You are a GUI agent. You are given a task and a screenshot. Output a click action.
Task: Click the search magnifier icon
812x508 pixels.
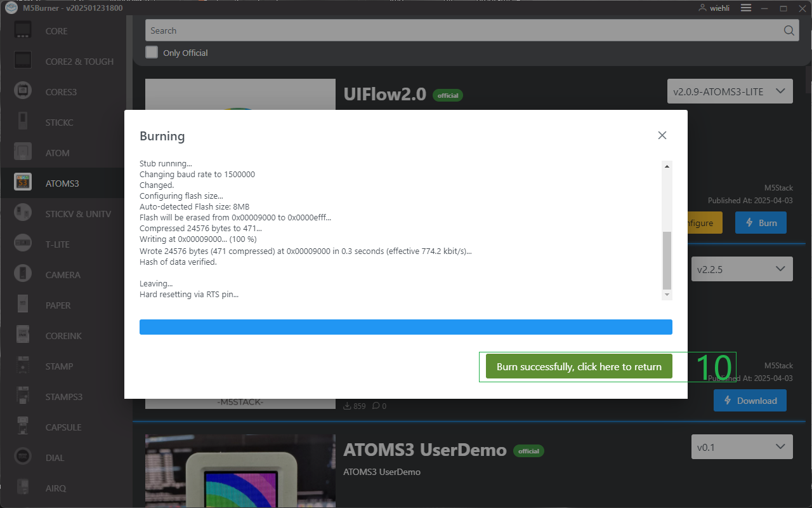pos(789,30)
